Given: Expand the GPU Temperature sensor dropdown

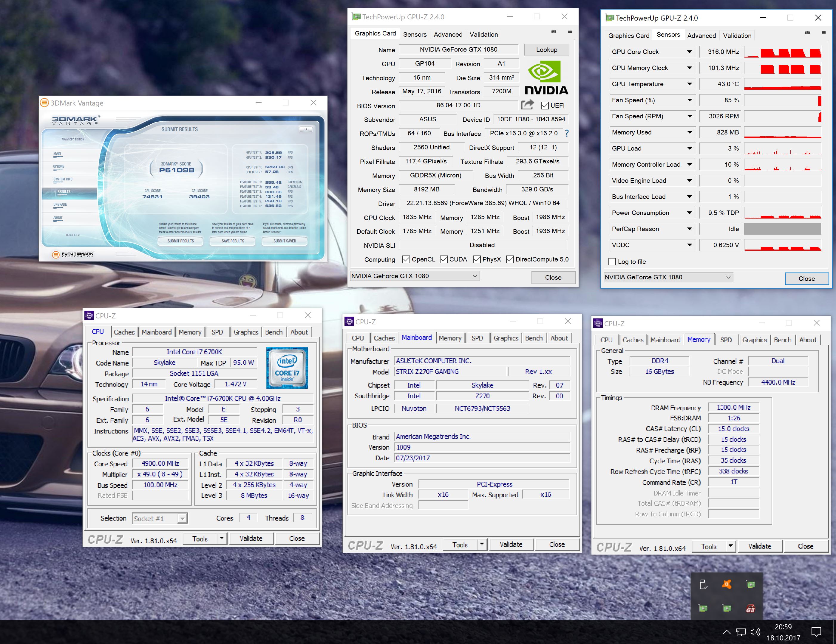Looking at the screenshot, I should click(689, 84).
